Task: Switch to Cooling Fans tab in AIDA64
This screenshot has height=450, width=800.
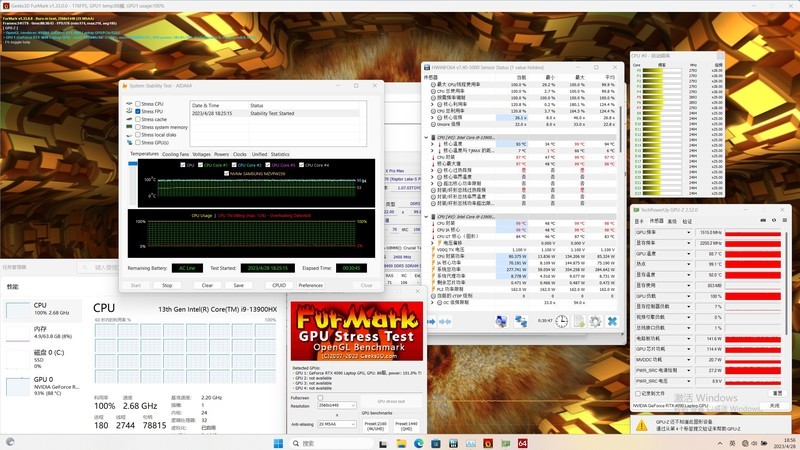Action: point(176,154)
